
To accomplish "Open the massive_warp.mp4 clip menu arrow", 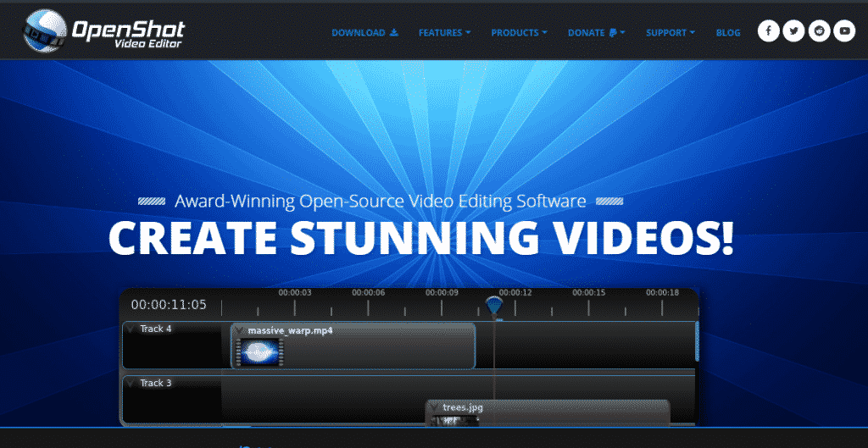I will (x=240, y=331).
